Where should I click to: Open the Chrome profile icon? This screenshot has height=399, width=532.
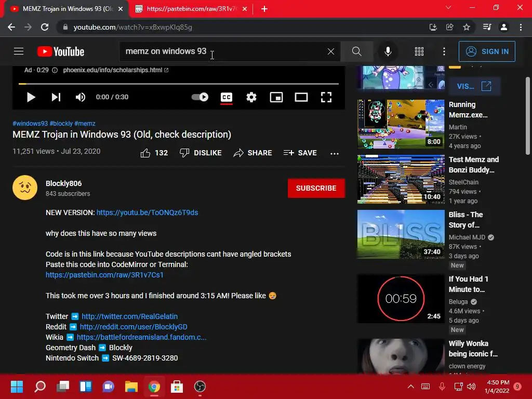click(504, 27)
